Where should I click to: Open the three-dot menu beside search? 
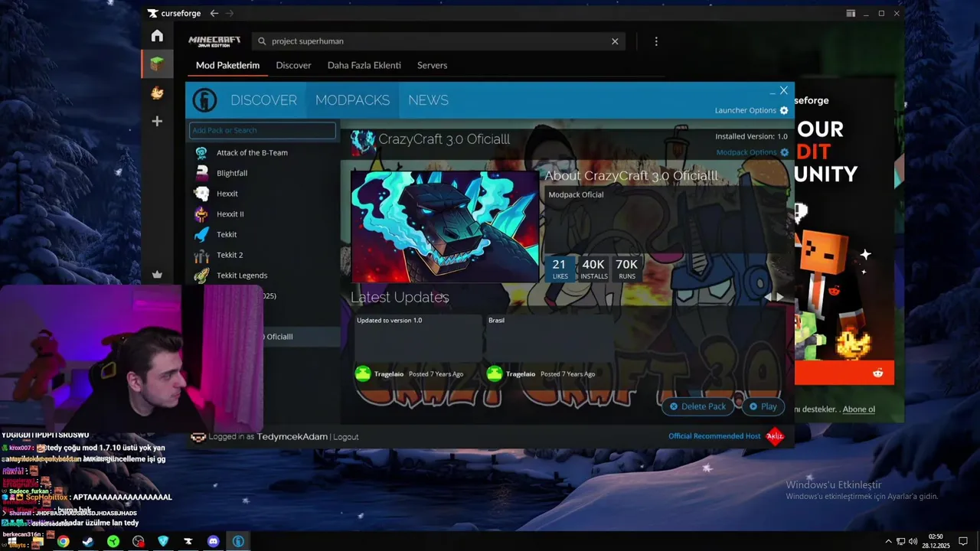pyautogui.click(x=656, y=41)
